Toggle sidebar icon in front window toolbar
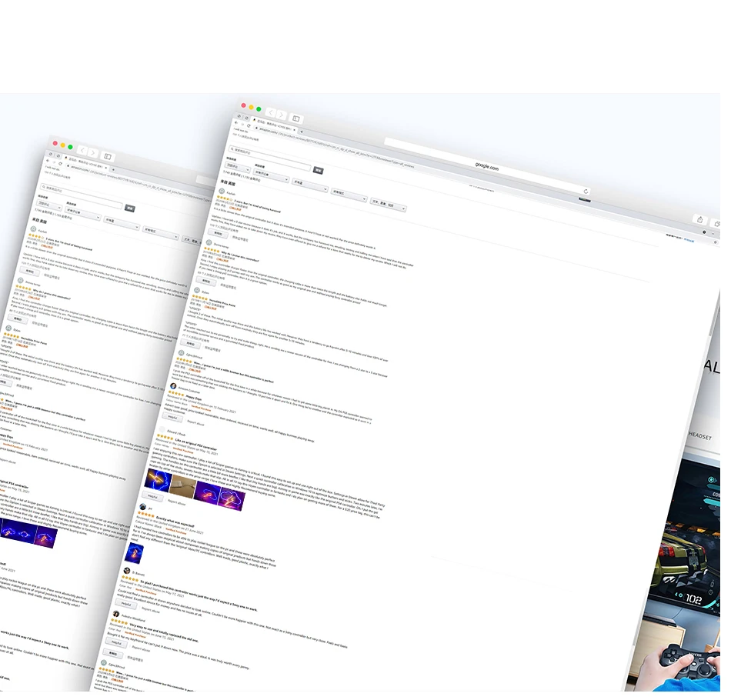The height and width of the screenshot is (700, 731). coord(296,118)
